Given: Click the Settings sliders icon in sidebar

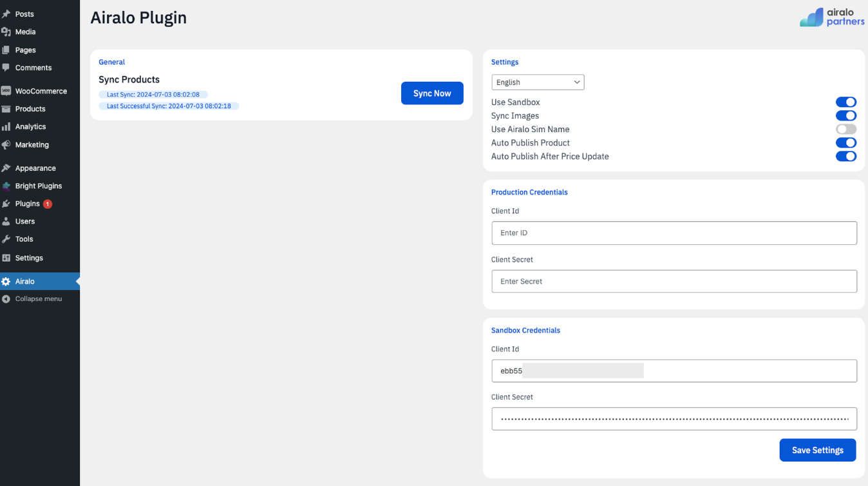Looking at the screenshot, I should pos(6,258).
